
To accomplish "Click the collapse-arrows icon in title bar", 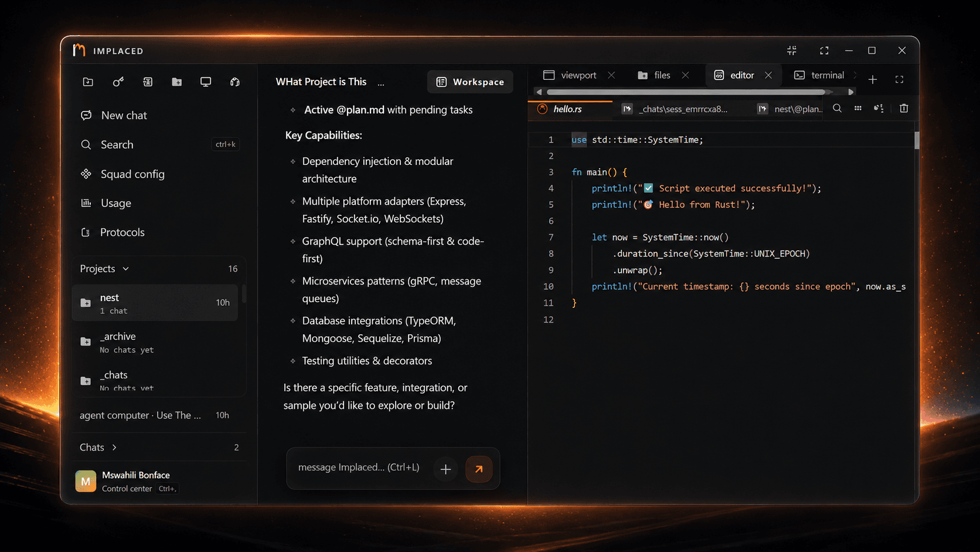I will [x=792, y=50].
